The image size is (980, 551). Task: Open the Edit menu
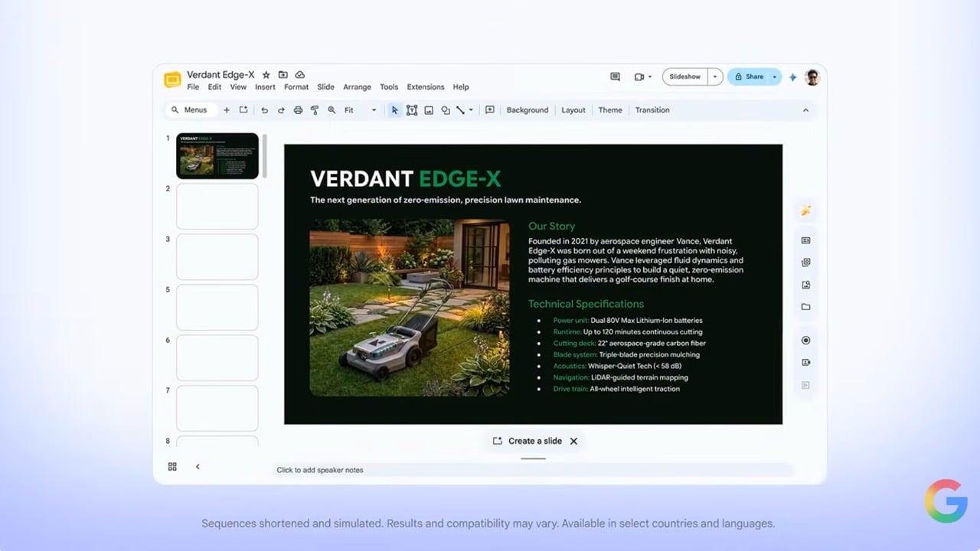[214, 87]
